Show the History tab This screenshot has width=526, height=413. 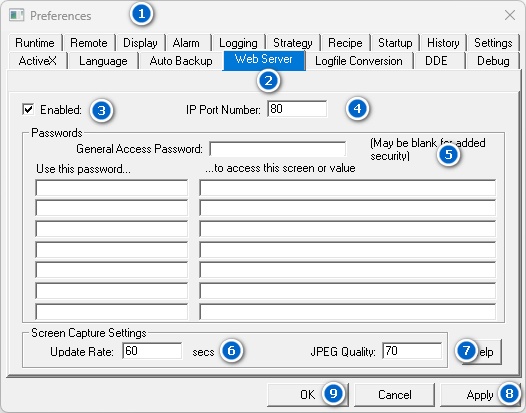(443, 43)
